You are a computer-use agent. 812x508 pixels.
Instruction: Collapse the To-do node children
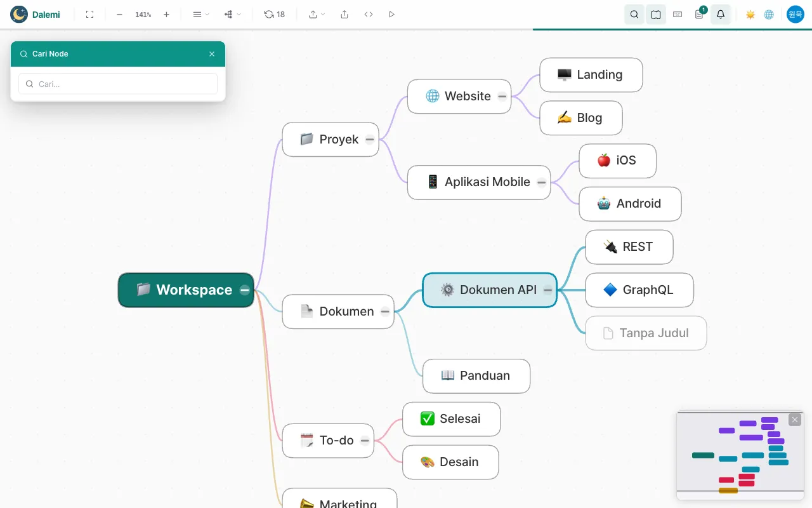coord(365,440)
